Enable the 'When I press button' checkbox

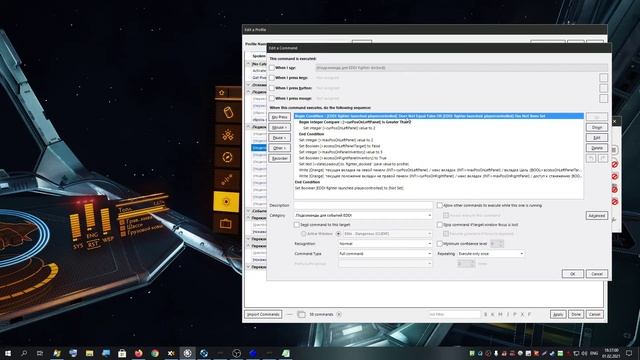[x=272, y=88]
